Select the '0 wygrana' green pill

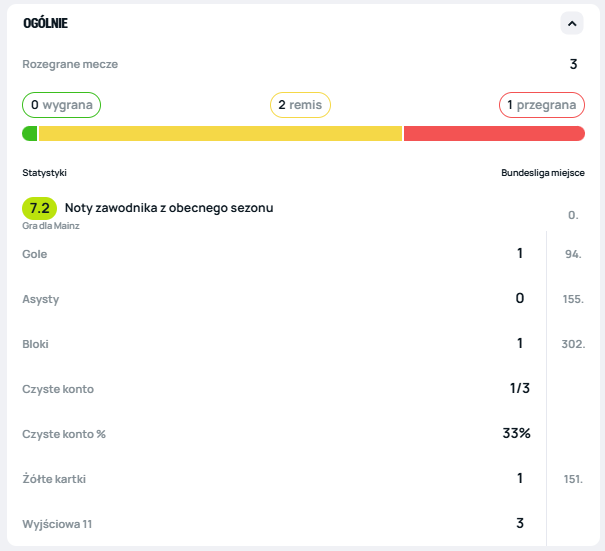point(62,104)
